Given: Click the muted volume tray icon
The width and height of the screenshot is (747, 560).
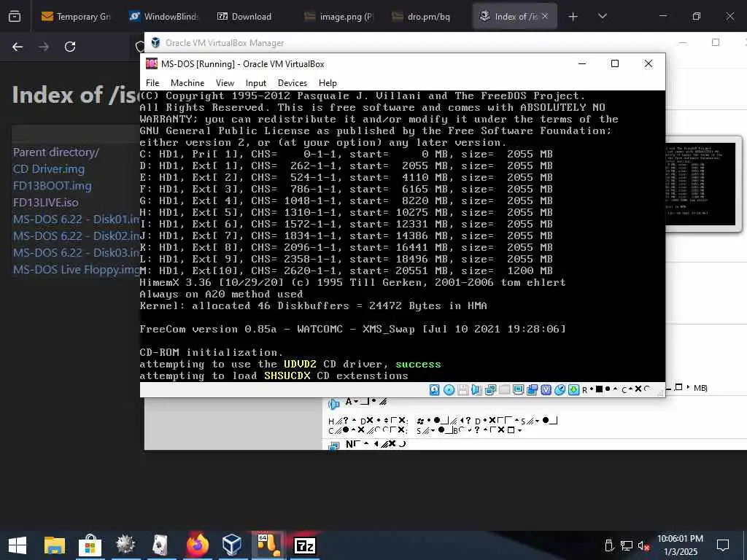Looking at the screenshot, I should pyautogui.click(x=644, y=545).
